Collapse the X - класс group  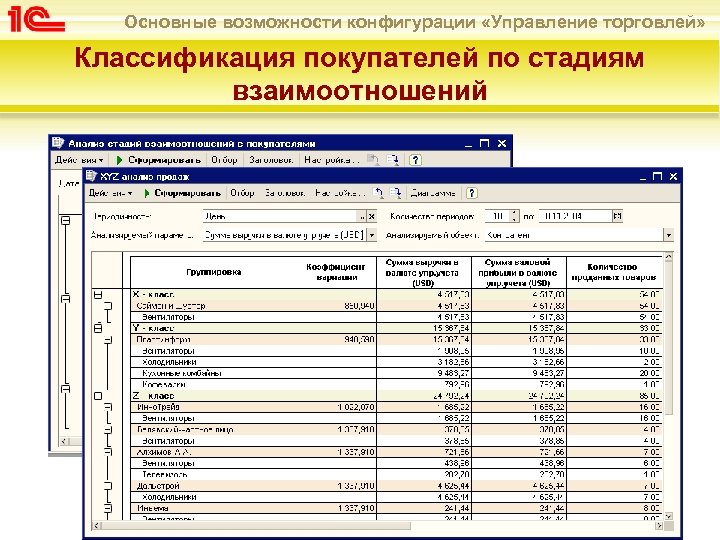(98, 295)
